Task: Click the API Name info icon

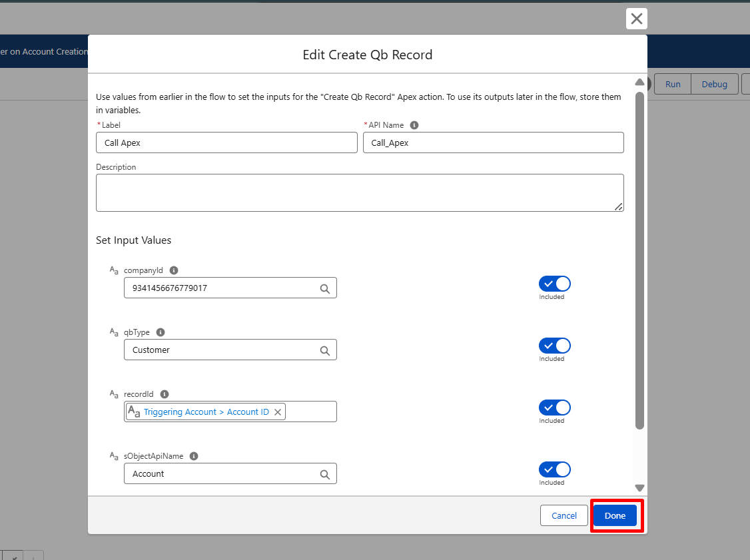Action: [x=414, y=125]
